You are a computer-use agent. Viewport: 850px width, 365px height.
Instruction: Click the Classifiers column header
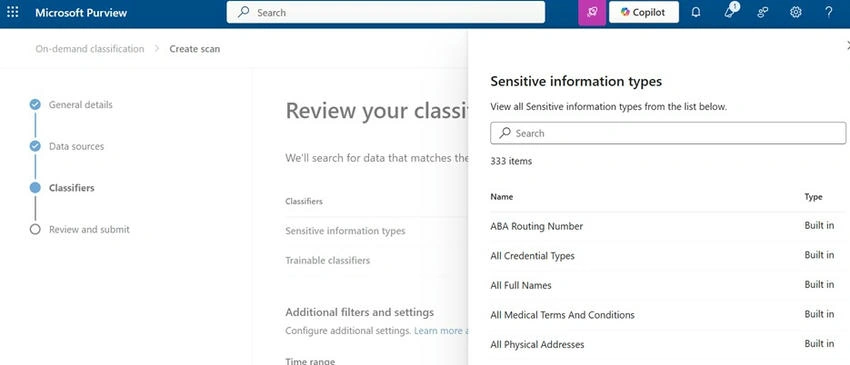tap(304, 201)
